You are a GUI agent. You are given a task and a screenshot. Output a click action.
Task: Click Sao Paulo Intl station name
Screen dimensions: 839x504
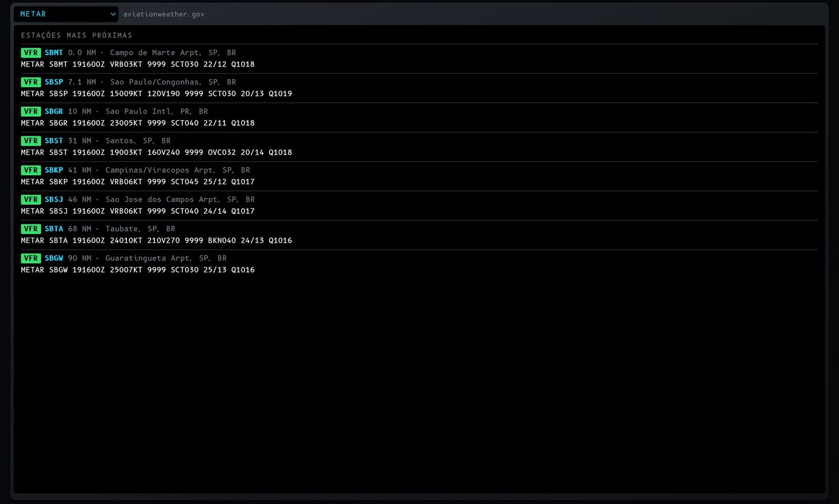157,111
